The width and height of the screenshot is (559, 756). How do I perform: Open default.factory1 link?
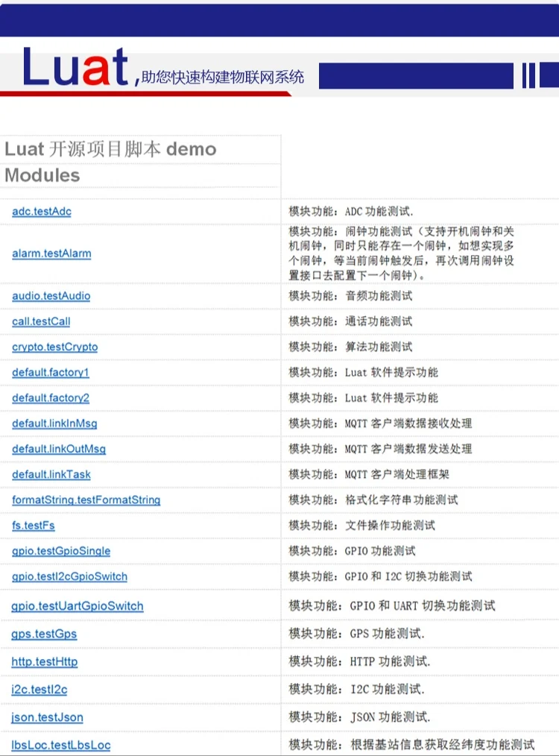(51, 372)
